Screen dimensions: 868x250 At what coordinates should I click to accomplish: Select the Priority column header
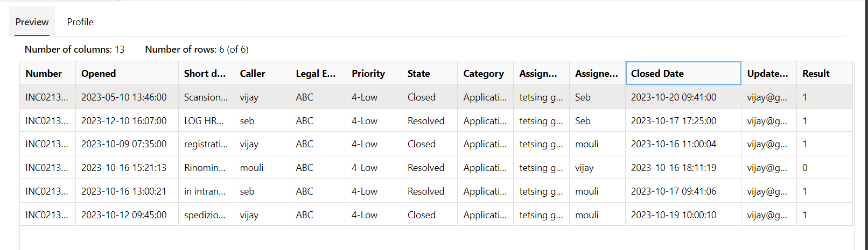coord(374,73)
